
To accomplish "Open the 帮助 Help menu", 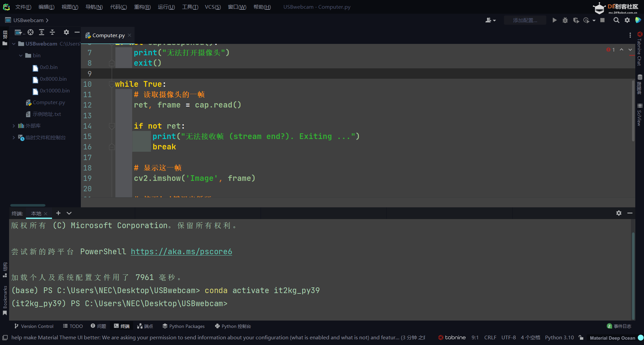I will click(262, 7).
